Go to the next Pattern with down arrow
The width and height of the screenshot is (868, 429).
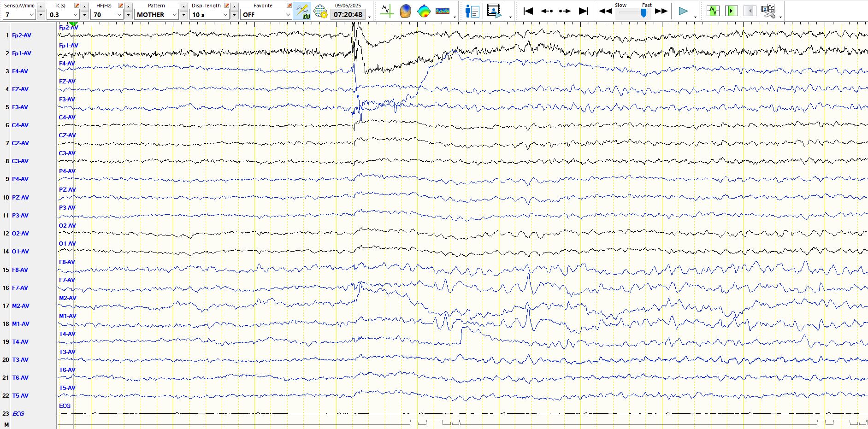pyautogui.click(x=183, y=15)
